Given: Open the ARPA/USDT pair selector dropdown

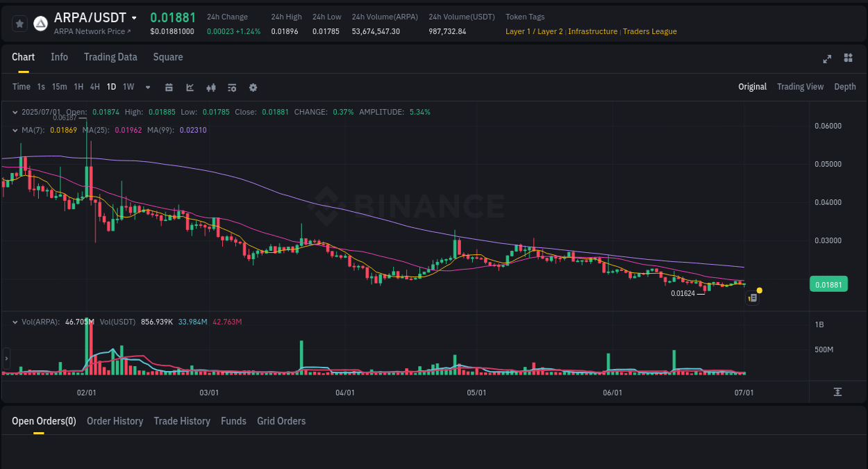Looking at the screenshot, I should click(134, 17).
